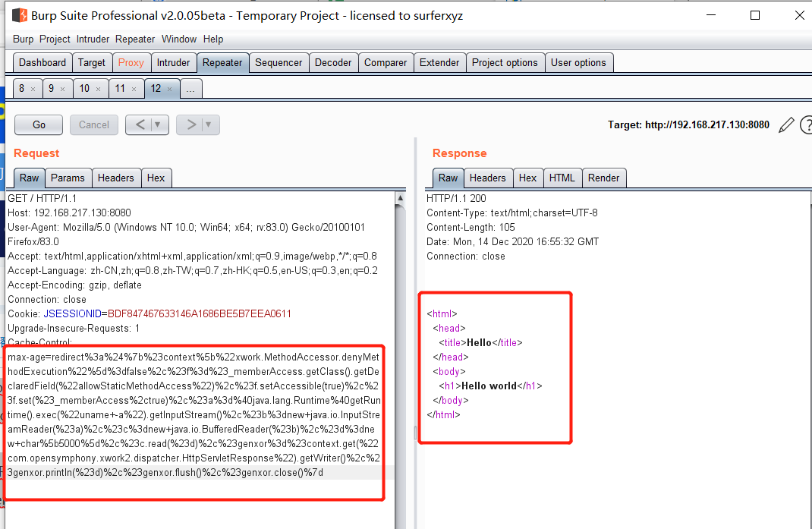Open the Project options tab
Screen dimensions: 812x529
click(x=505, y=63)
